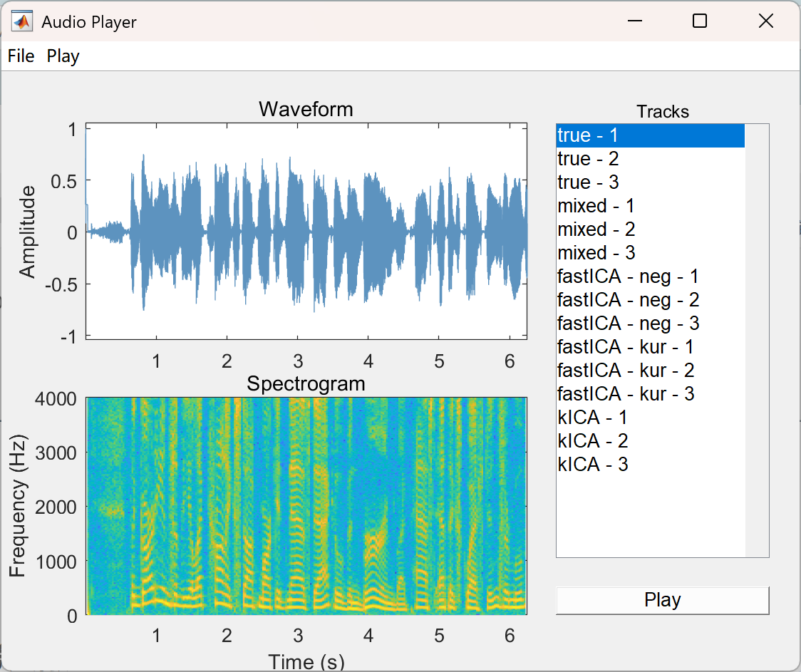Select track 'kICA - 2'

coord(651,440)
